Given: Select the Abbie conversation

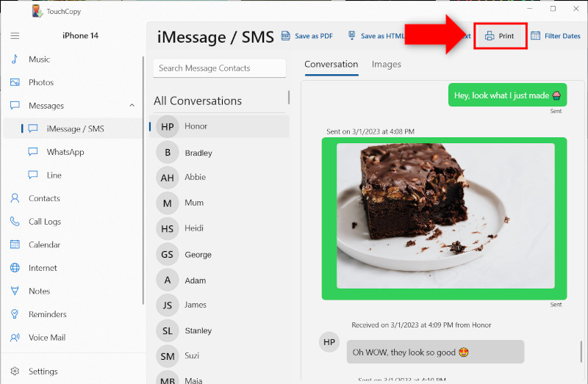Looking at the screenshot, I should pyautogui.click(x=219, y=177).
